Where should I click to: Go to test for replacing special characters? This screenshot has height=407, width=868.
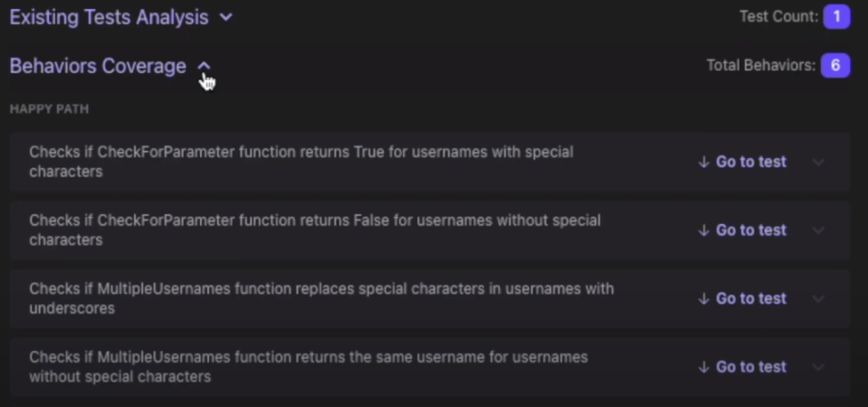click(x=742, y=299)
